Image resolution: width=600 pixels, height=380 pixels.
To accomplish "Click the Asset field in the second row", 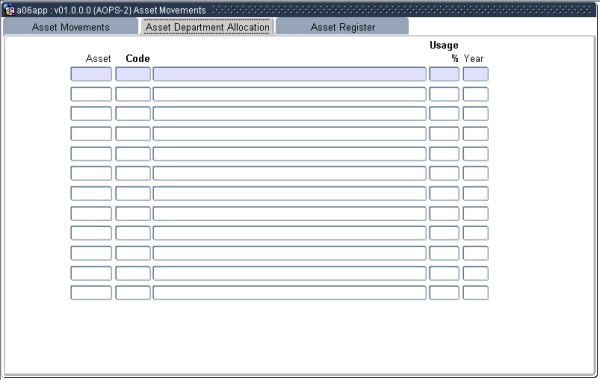I will pyautogui.click(x=91, y=94).
